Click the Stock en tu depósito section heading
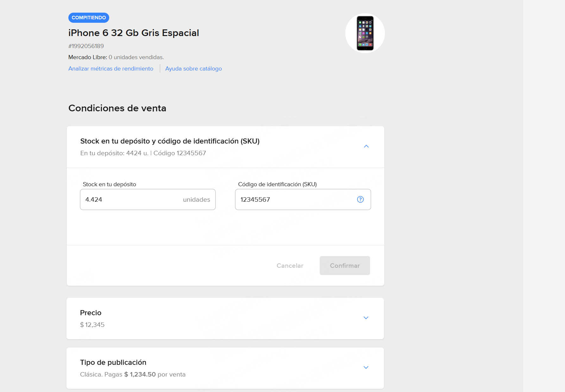The image size is (565, 392). click(x=170, y=141)
